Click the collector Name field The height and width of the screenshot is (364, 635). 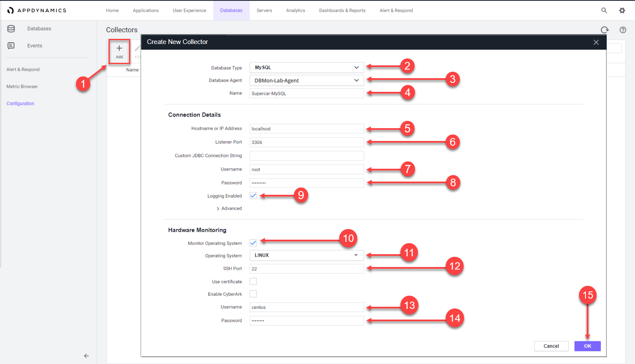click(307, 93)
